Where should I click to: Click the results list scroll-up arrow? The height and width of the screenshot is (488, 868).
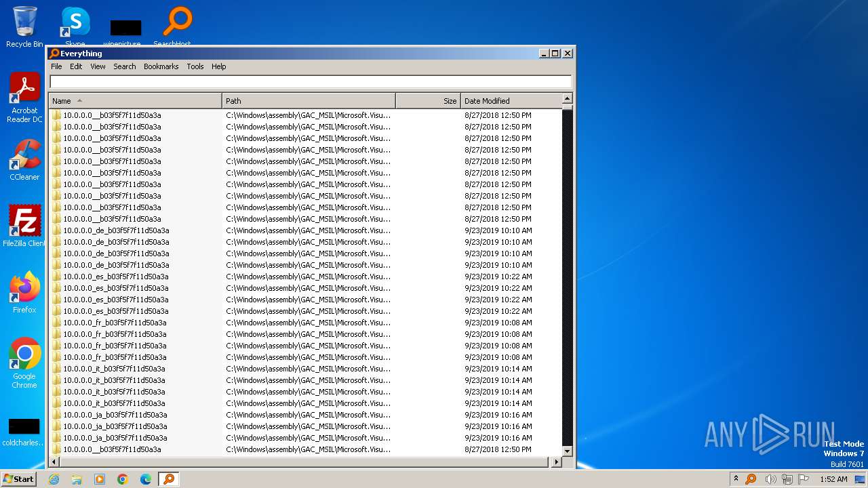(568, 99)
